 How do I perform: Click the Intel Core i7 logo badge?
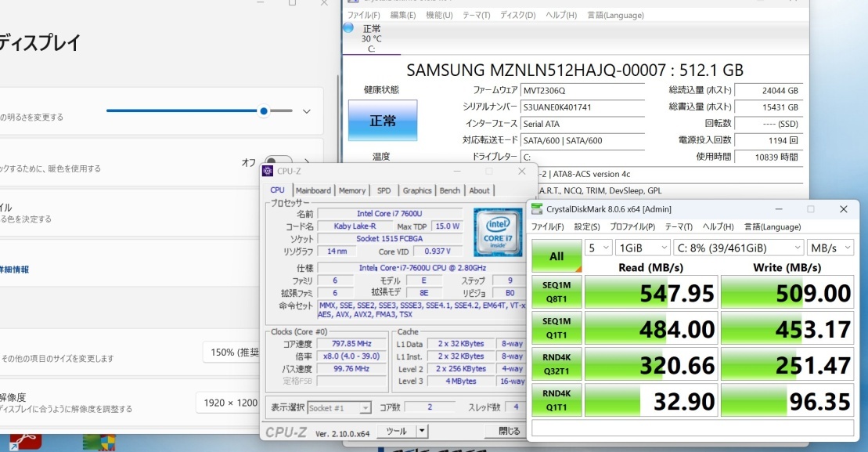pos(498,232)
